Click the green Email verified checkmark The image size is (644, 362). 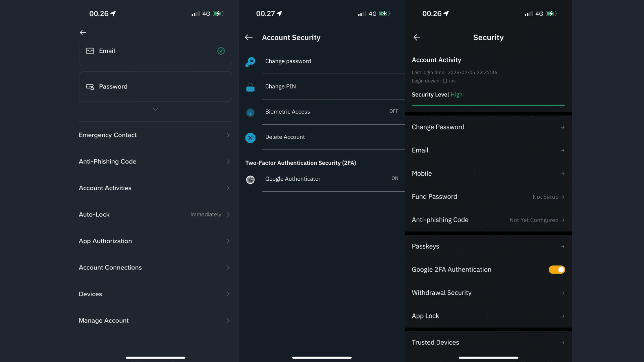(221, 51)
